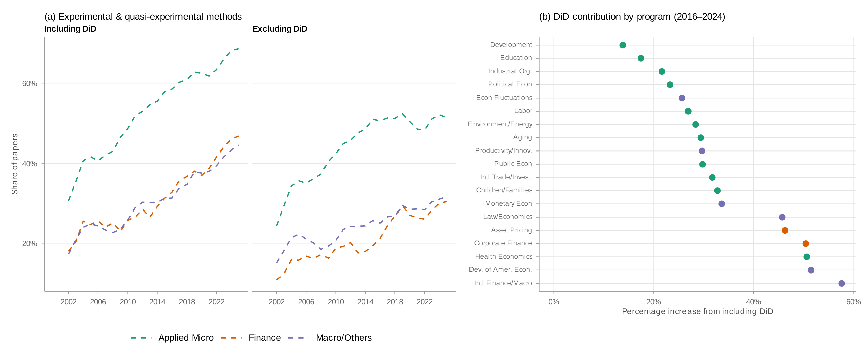Click the Health Economics green dot

[807, 257]
